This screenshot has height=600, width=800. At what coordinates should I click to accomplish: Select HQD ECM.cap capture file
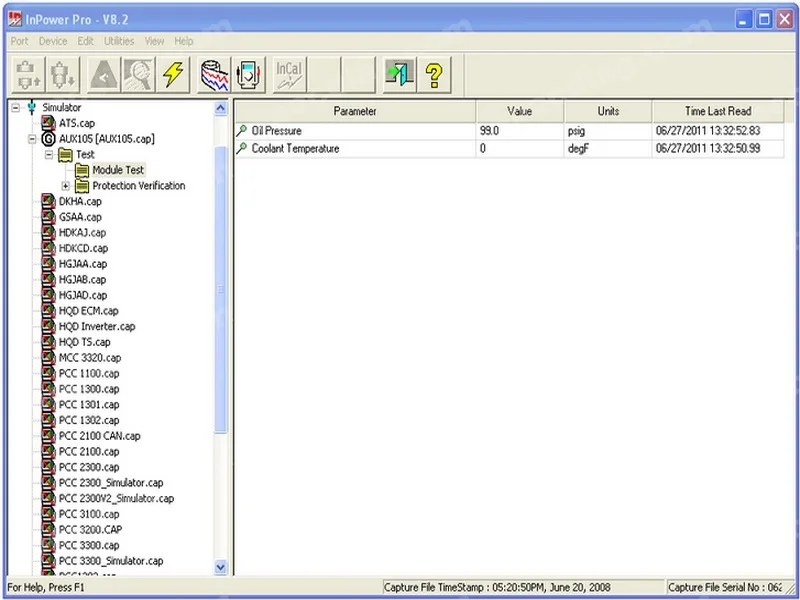coord(89,311)
